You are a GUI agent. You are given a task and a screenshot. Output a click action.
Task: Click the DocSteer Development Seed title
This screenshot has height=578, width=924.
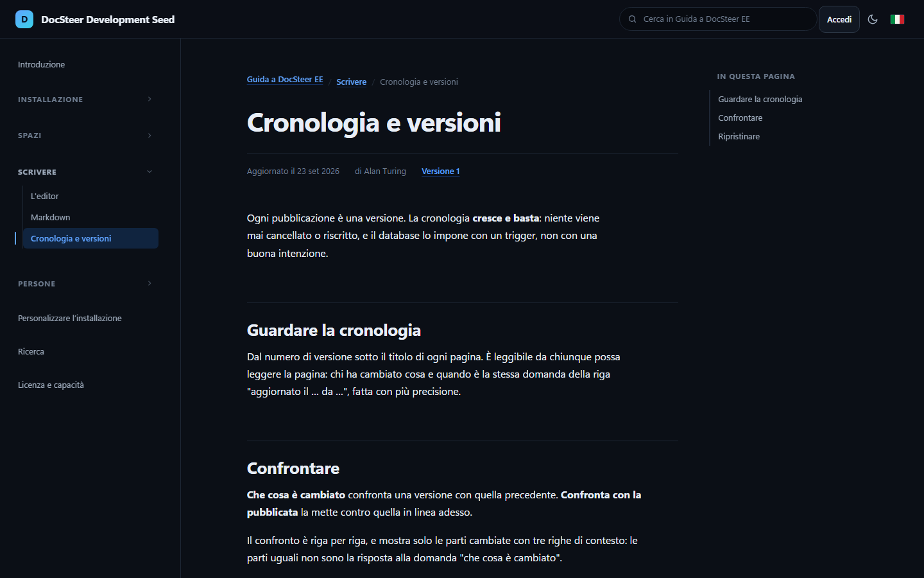(x=108, y=19)
